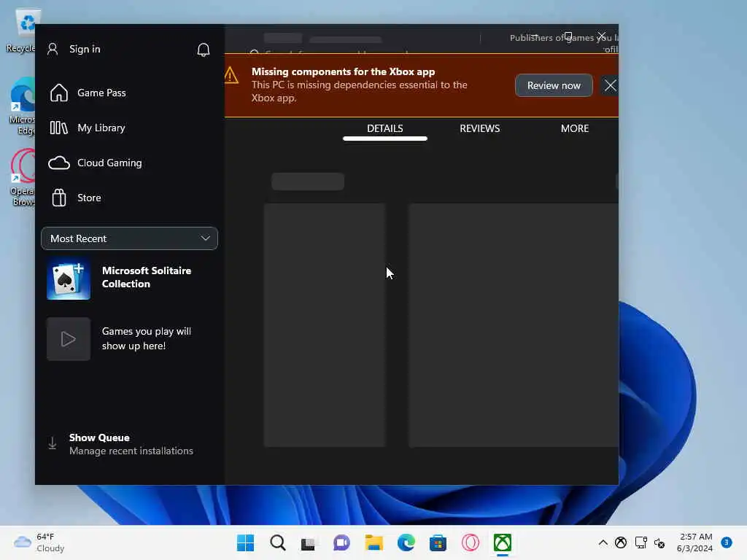Open Microsoft Store from taskbar

pos(438,542)
